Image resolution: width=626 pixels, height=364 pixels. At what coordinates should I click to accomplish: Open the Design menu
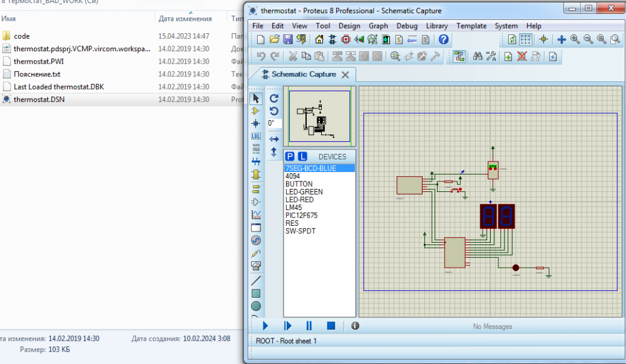tap(349, 26)
